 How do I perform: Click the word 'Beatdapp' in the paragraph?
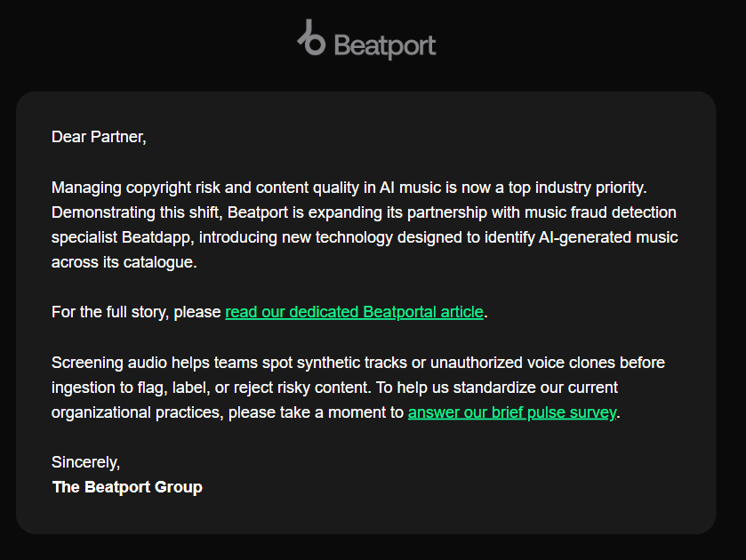tap(157, 237)
